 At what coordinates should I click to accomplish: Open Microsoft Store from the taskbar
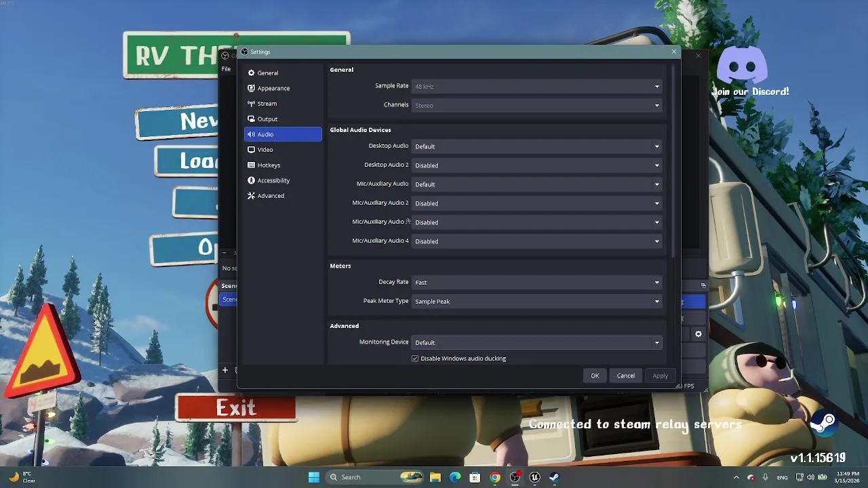point(475,477)
